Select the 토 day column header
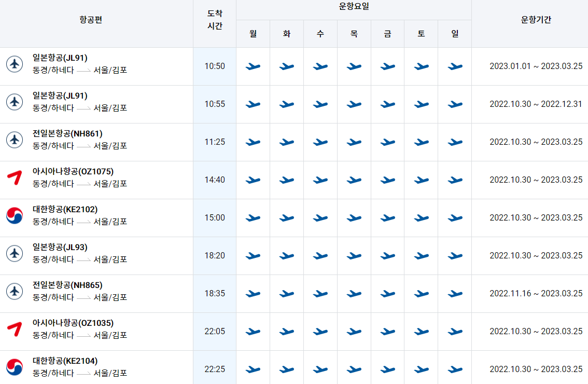The height and width of the screenshot is (384, 588). tap(421, 33)
